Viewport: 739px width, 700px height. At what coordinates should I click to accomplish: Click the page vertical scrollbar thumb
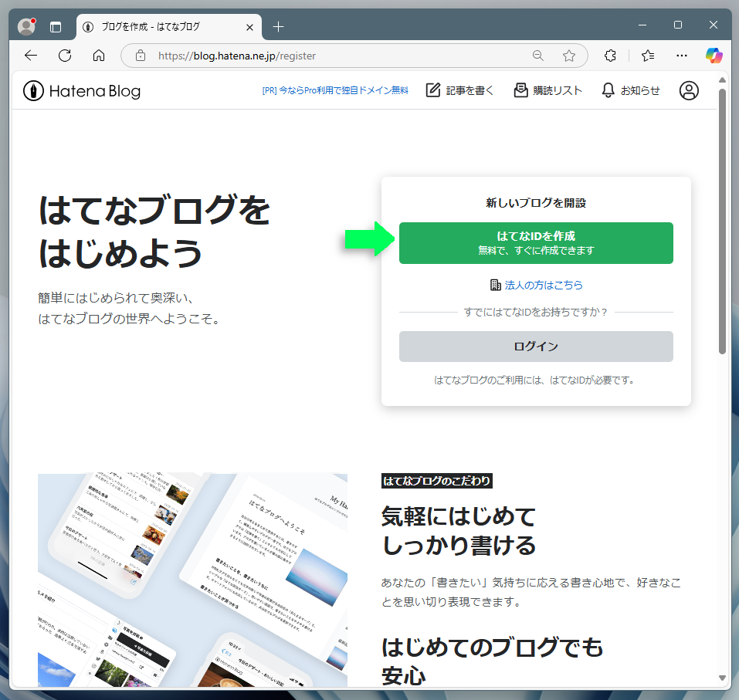[x=722, y=221]
